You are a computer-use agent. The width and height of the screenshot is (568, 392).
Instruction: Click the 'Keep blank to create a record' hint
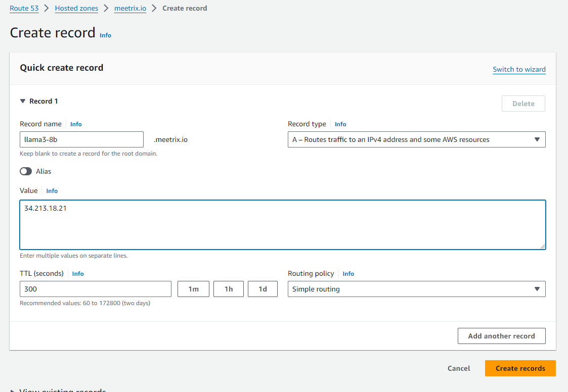pyautogui.click(x=89, y=154)
